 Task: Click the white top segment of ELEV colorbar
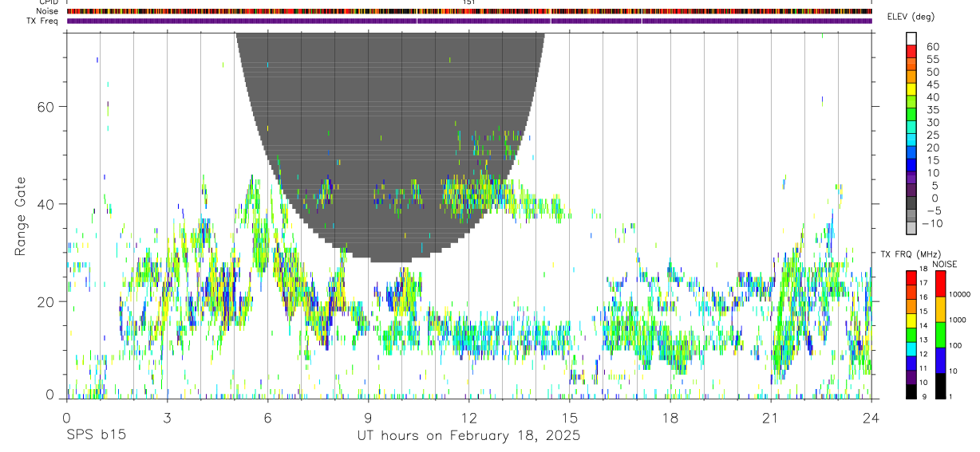pyautogui.click(x=911, y=37)
